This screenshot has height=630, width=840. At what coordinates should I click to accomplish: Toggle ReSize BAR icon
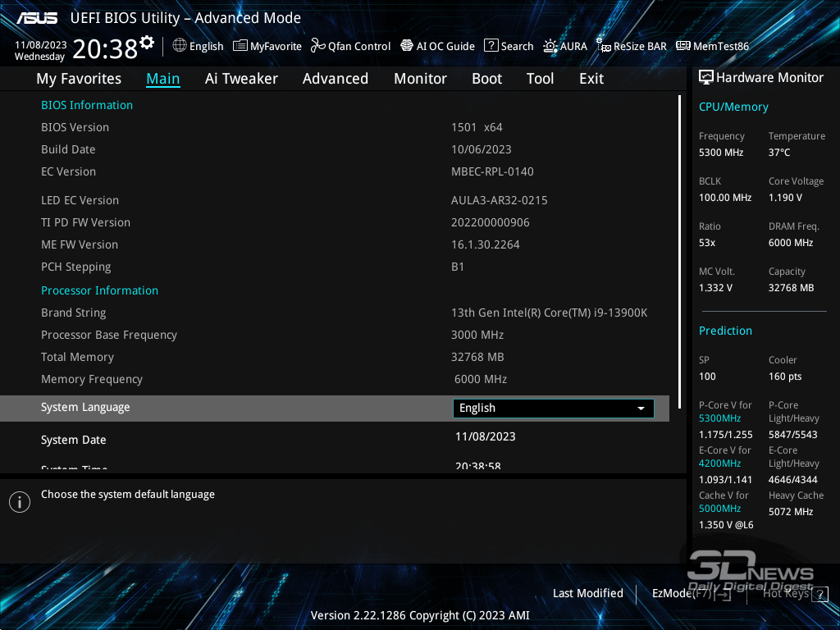coord(604,46)
